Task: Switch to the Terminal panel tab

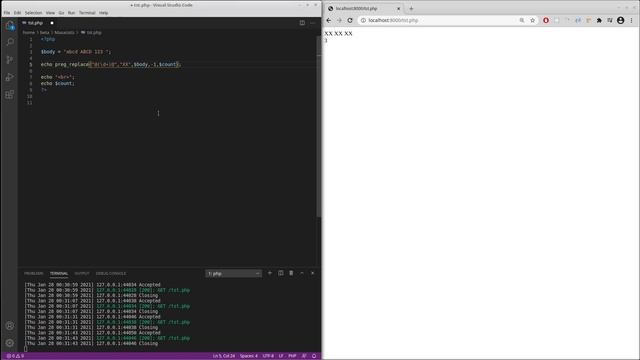Action: [x=59, y=273]
